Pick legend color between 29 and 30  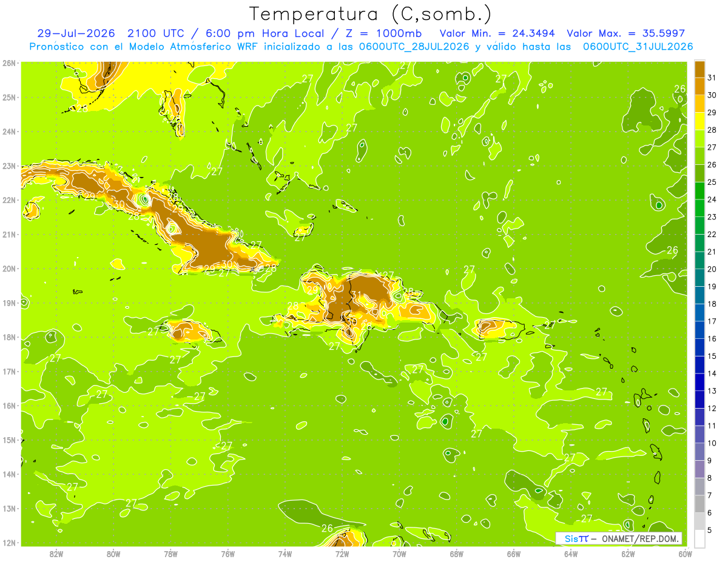click(699, 104)
